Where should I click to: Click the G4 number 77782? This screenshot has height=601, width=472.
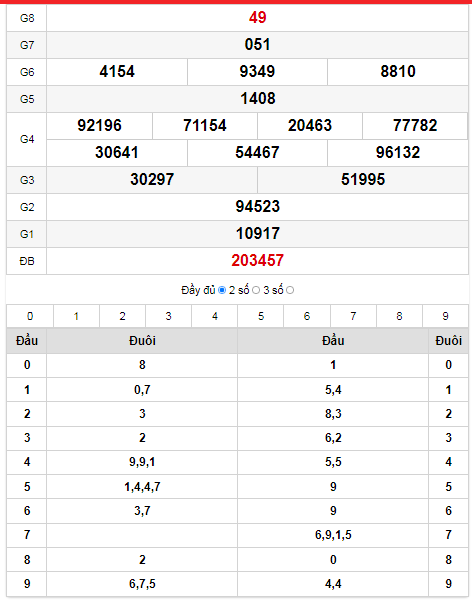[415, 126]
